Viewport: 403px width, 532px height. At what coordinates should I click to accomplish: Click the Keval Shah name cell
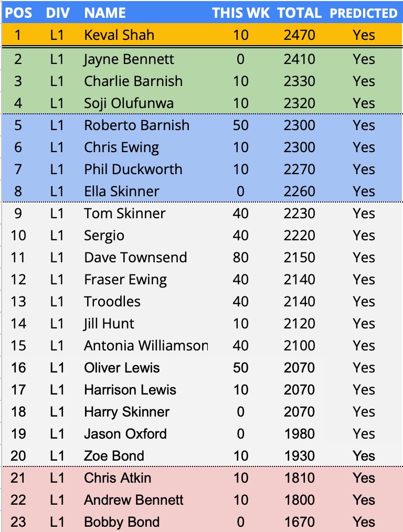pos(119,35)
